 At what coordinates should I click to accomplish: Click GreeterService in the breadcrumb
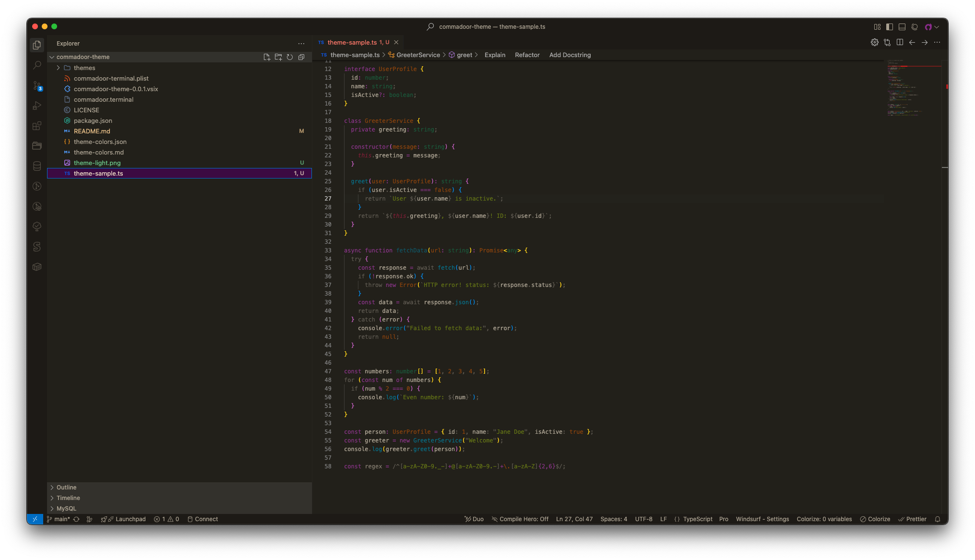pos(414,55)
